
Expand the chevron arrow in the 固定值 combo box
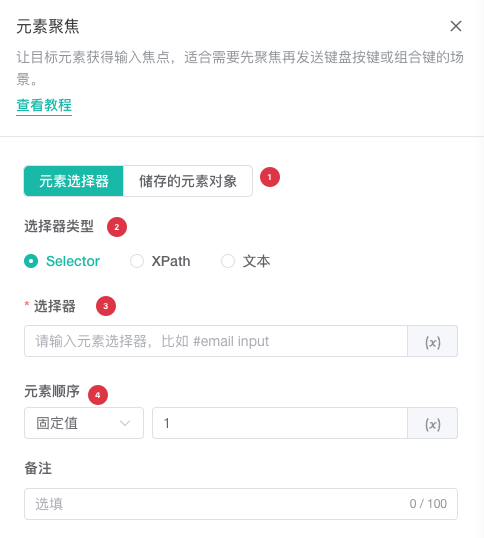tap(125, 423)
